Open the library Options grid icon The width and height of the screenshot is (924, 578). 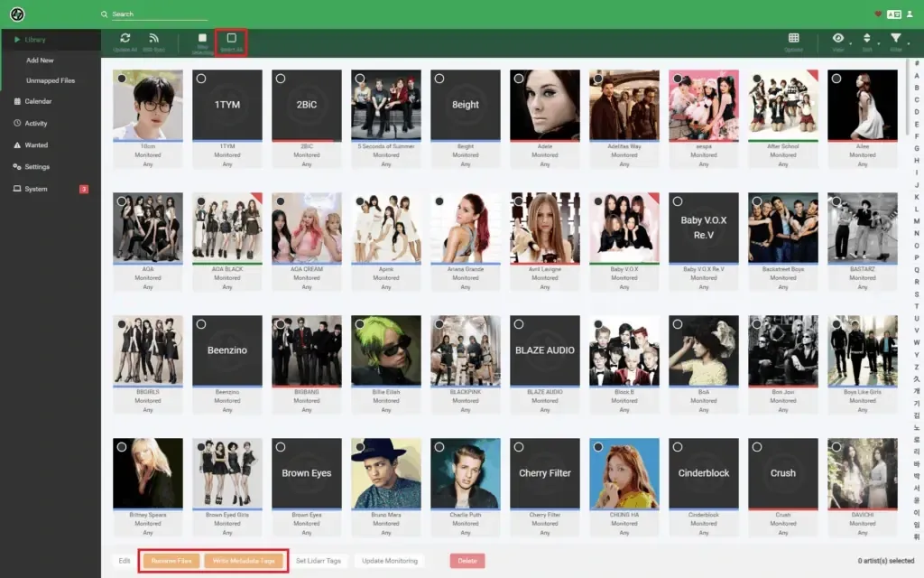coord(792,40)
